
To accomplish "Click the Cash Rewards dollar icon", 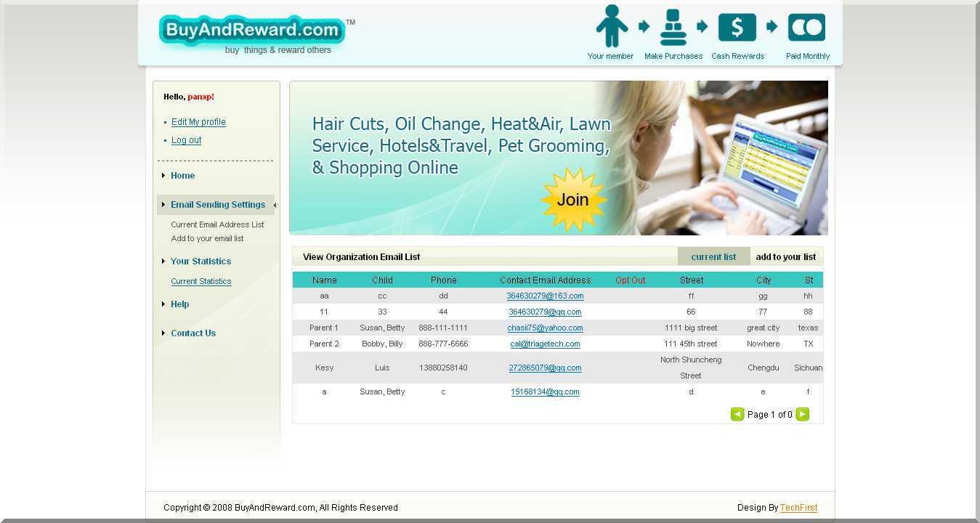I will tap(737, 28).
